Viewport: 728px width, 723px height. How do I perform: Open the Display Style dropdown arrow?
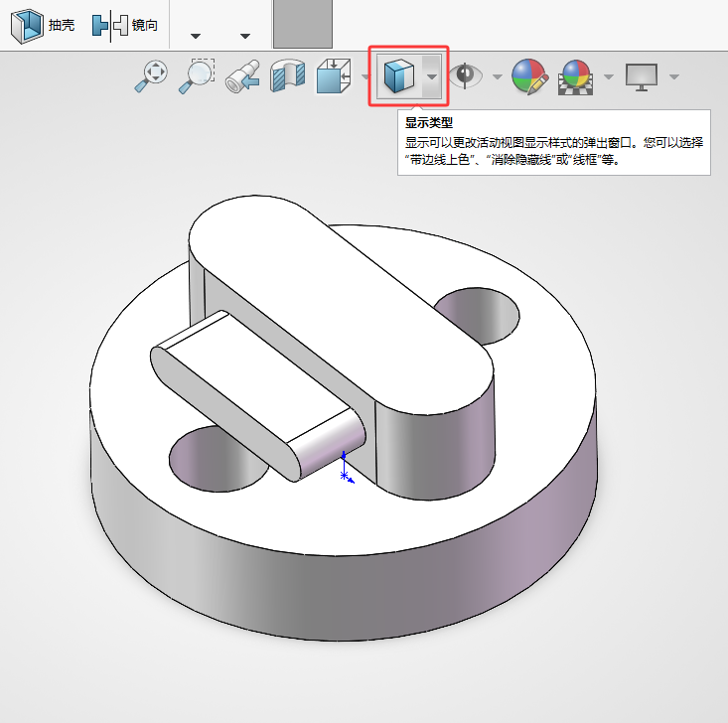pyautogui.click(x=432, y=76)
